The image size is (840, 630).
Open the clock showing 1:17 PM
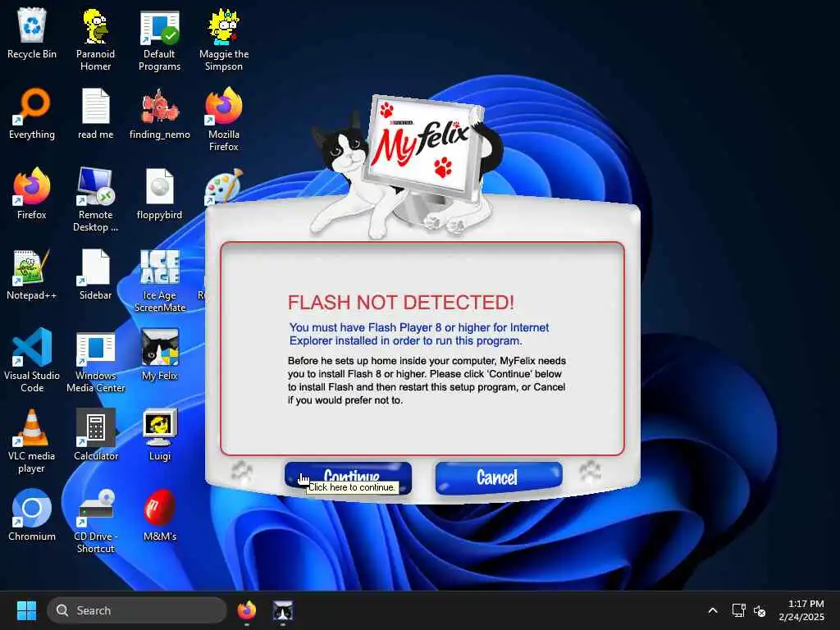click(802, 610)
